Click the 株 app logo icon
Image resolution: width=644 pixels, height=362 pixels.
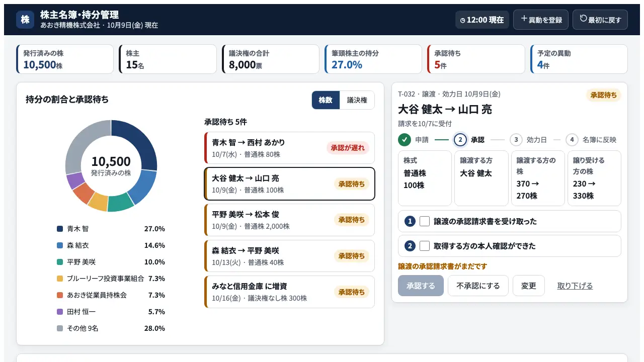coord(25,20)
